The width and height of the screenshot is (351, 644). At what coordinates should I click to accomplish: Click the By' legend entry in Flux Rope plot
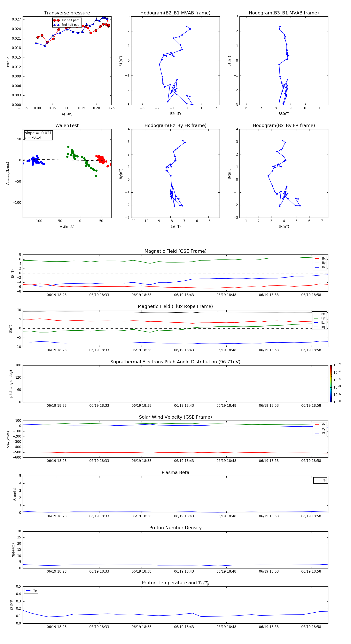point(320,318)
